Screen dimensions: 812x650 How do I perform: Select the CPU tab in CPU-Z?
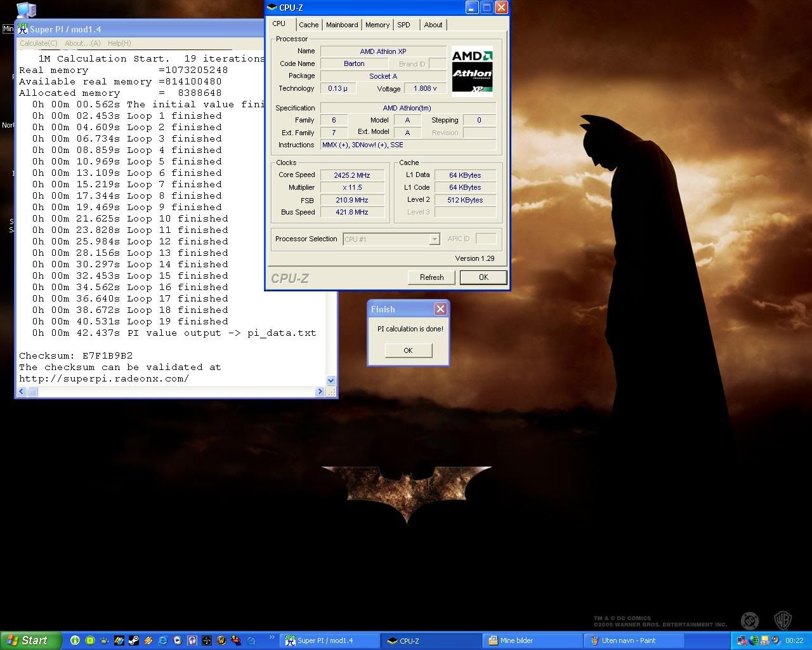[x=279, y=23]
